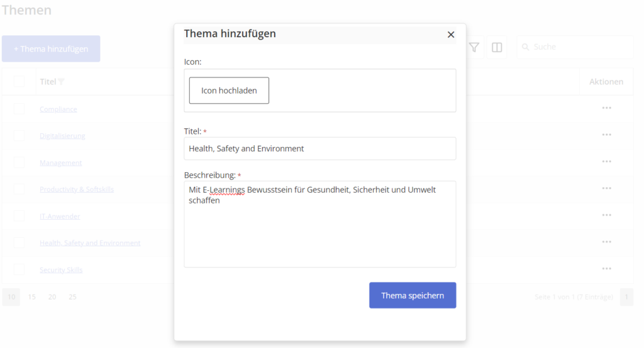
Task: Open the IT-Anwender topic link
Action: (60, 216)
